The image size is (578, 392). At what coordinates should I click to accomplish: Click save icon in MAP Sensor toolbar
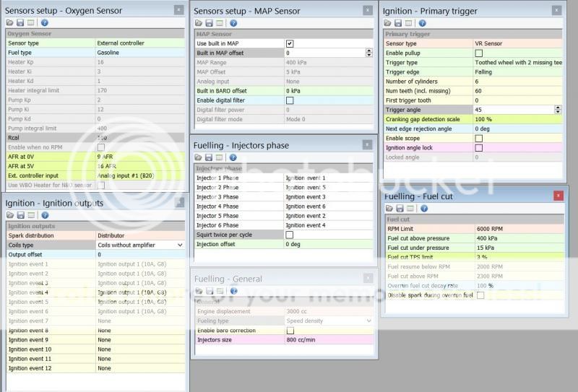209,23
